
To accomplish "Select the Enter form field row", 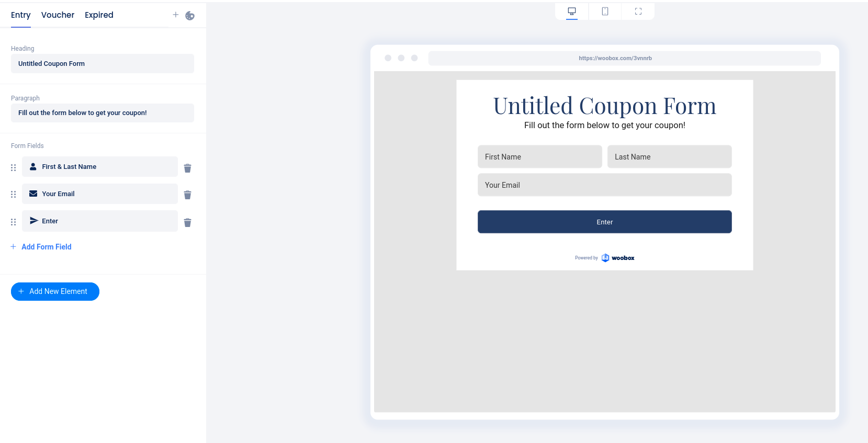I will click(100, 221).
